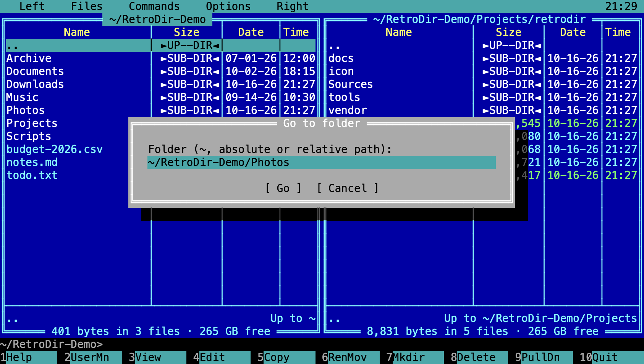644x364 pixels.
Task: Select the highlighted '..' row in left panel
Action: pyautogui.click(x=161, y=45)
